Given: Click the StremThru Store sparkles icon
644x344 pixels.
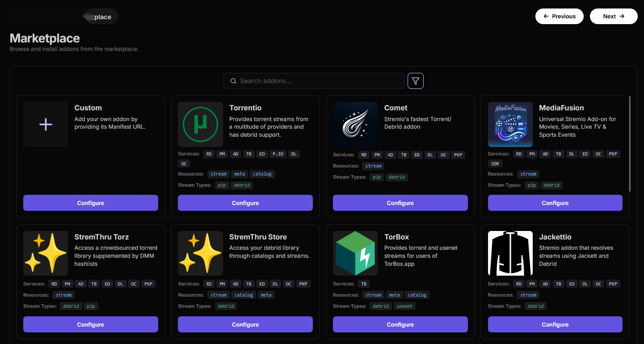Looking at the screenshot, I should [200, 253].
